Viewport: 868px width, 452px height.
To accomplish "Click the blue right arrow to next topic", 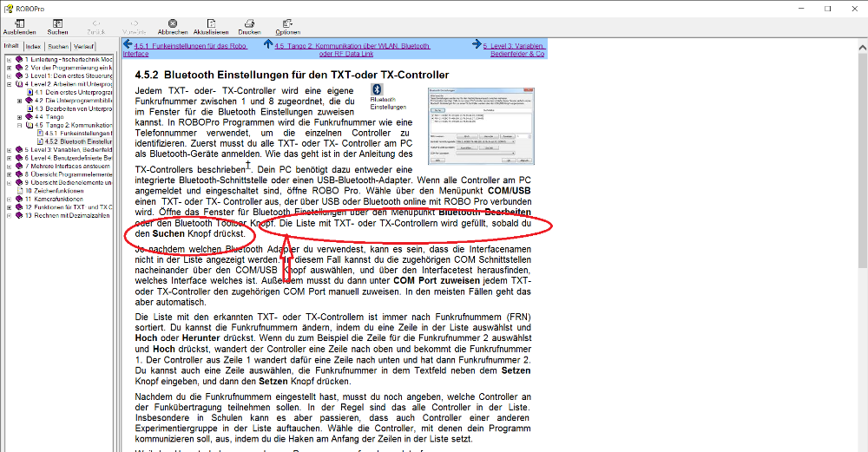I will click(x=477, y=44).
